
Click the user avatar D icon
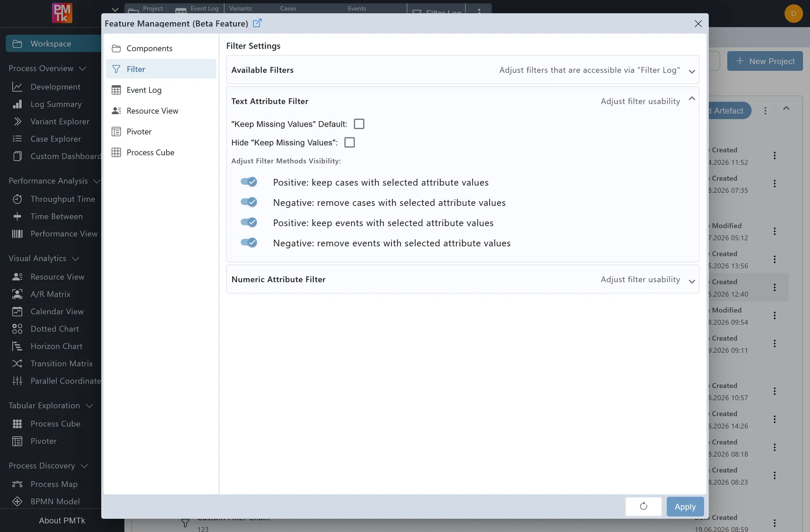pyautogui.click(x=793, y=13)
